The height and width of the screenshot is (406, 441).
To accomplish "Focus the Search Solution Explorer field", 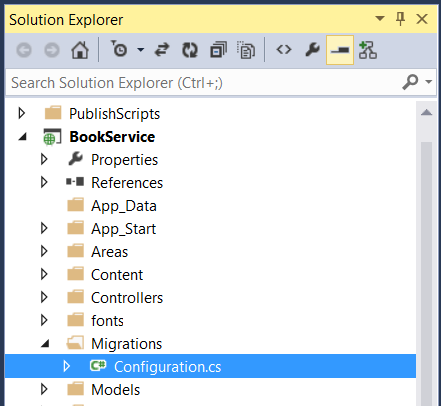I will [203, 82].
